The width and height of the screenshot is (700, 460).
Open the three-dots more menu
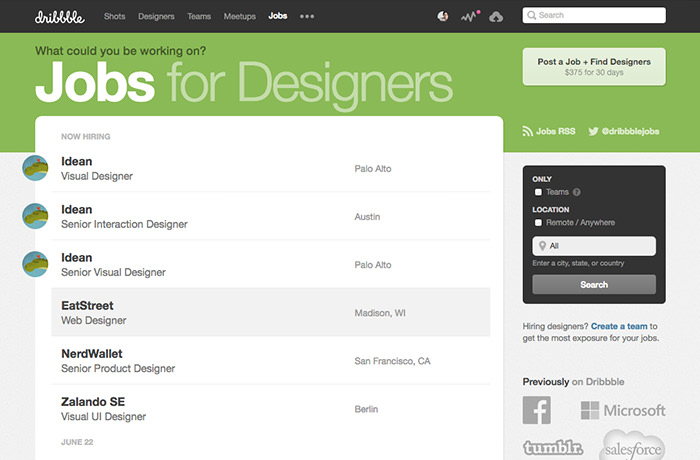(307, 17)
